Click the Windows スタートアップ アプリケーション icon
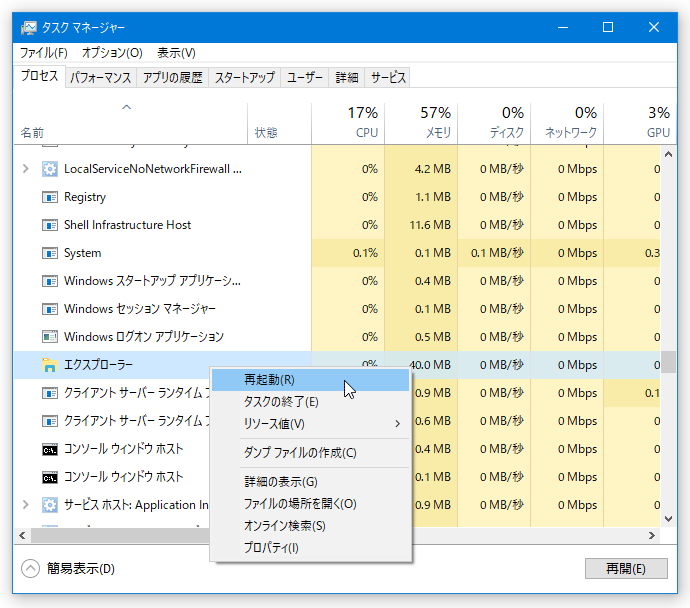The image size is (690, 608). pos(50,281)
